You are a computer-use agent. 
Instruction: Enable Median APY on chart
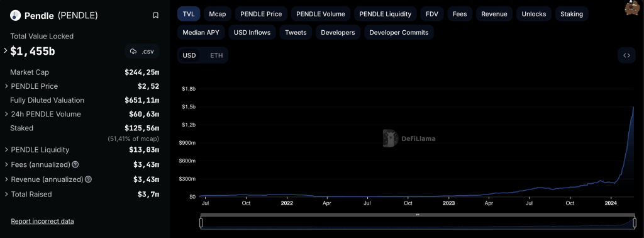(x=201, y=33)
